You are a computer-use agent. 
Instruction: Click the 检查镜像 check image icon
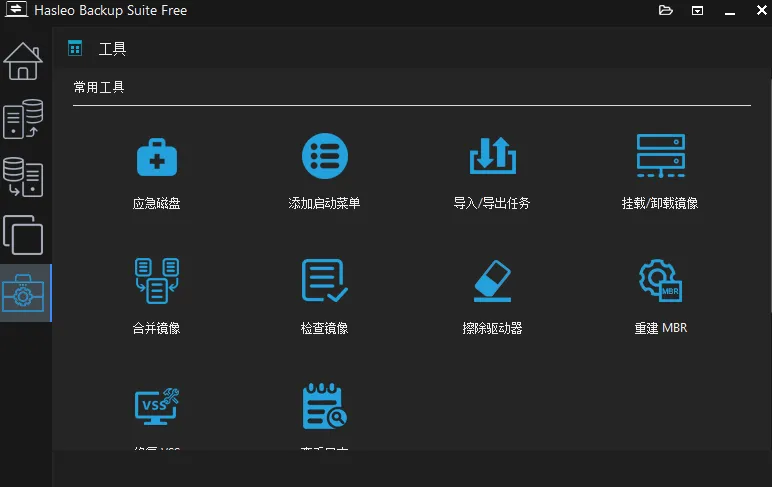click(324, 280)
